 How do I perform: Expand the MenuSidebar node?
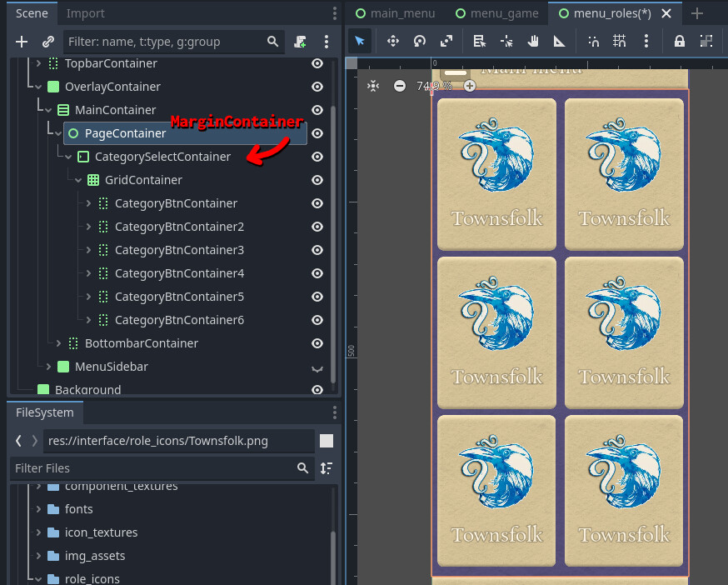click(x=48, y=367)
